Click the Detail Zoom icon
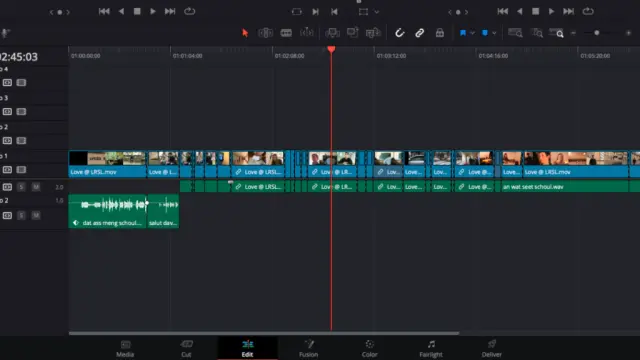 (537, 33)
